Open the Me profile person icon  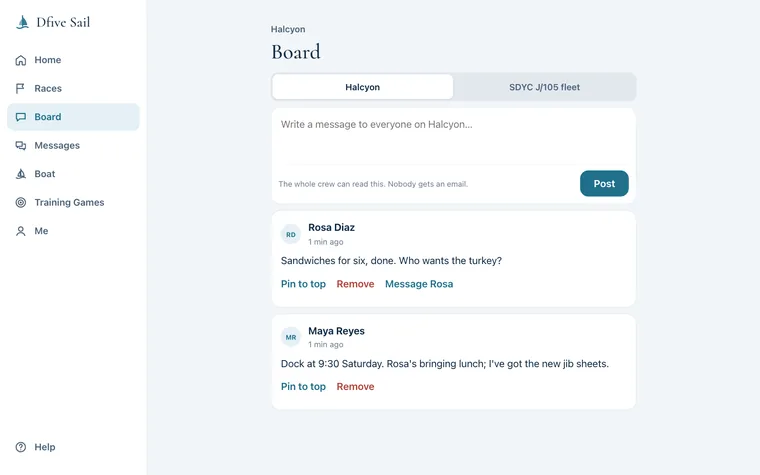pyautogui.click(x=21, y=231)
